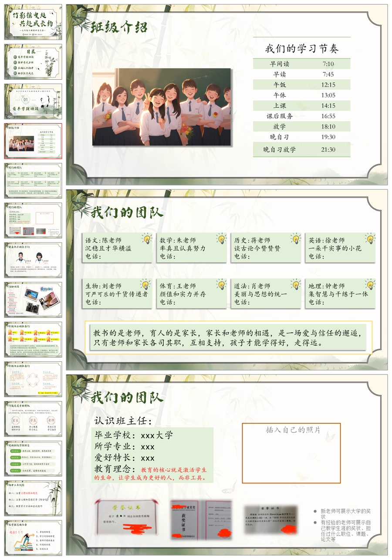392x560 pixels.
Task: Select the lightbulb icon on 历史 蒋老师 card
Action: (296, 239)
